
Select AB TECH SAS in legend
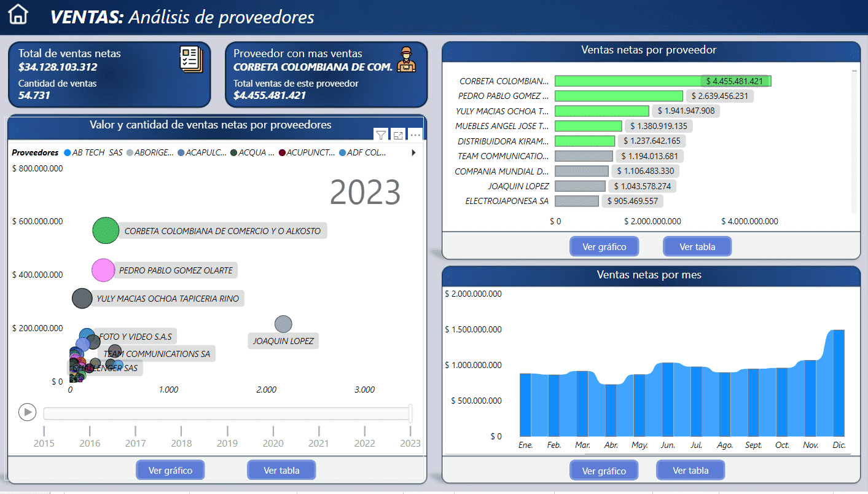click(x=93, y=152)
